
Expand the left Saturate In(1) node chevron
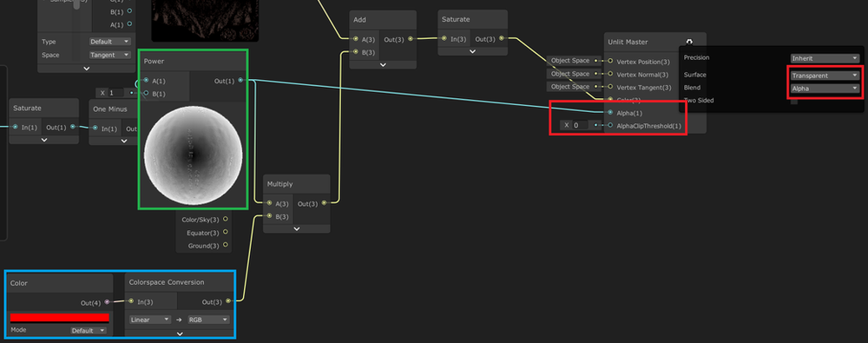(44, 140)
